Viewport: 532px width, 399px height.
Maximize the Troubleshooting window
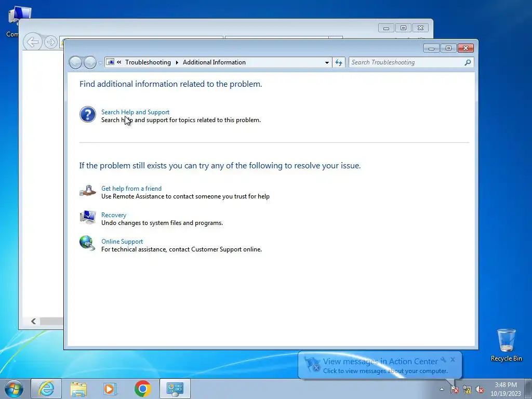click(448, 48)
